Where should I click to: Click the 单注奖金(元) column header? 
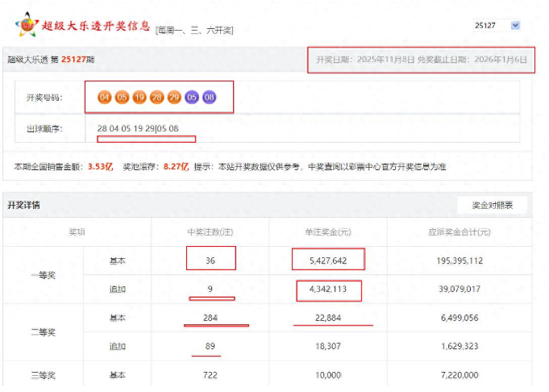pyautogui.click(x=327, y=232)
